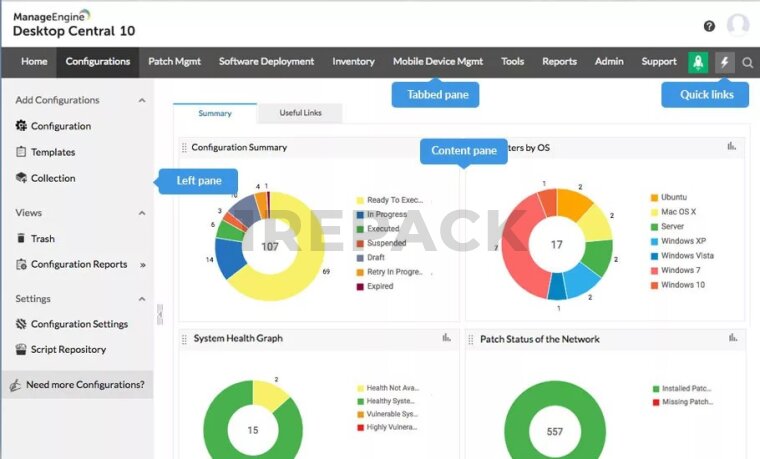Open the user profile avatar
This screenshot has height=459, width=760.
pos(738,26)
